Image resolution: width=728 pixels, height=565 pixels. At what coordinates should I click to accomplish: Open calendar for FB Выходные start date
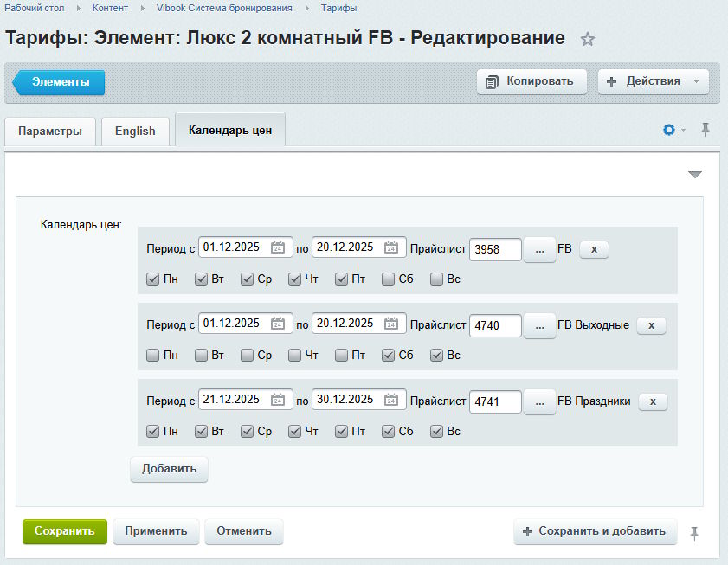(278, 324)
